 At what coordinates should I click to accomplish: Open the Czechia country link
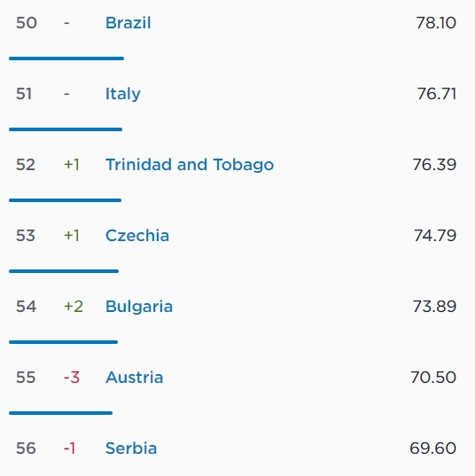(x=137, y=236)
